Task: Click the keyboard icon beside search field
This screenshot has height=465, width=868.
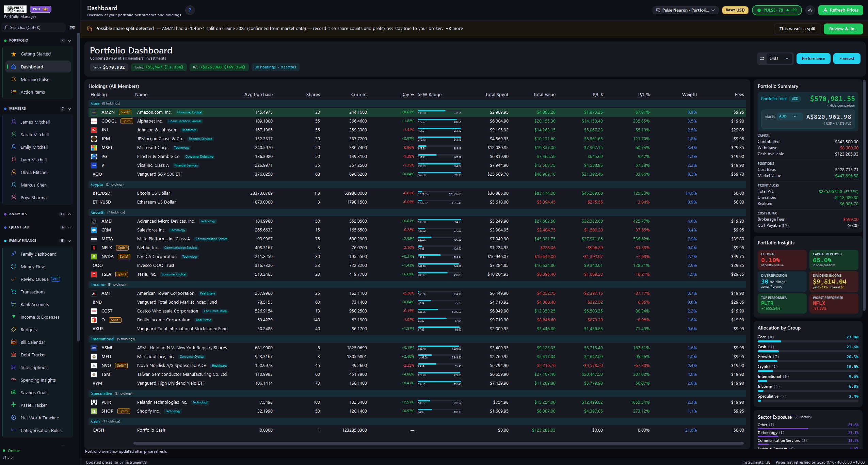Action: click(73, 28)
